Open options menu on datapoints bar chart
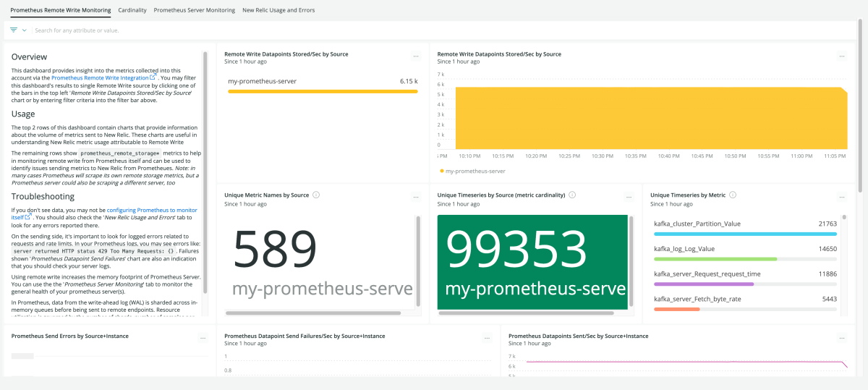Image resolution: width=868 pixels, height=390 pixels. coord(416,56)
